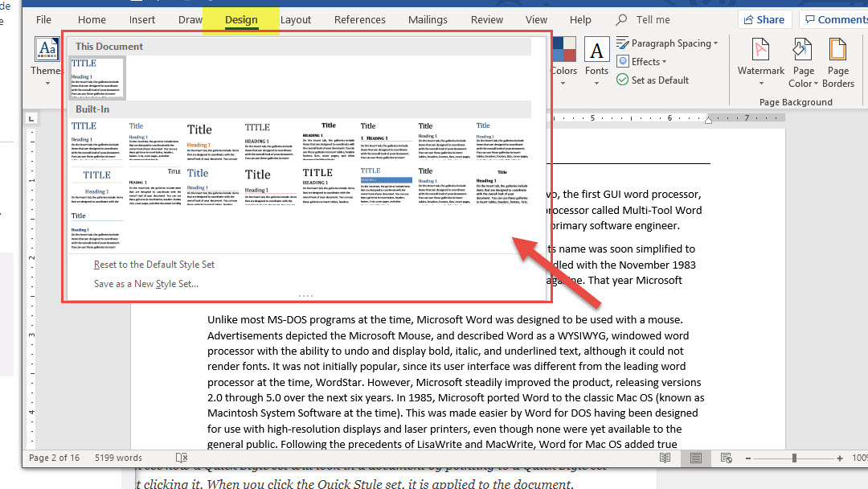Click the zoom in plus button
The image size is (868, 489).
(839, 458)
